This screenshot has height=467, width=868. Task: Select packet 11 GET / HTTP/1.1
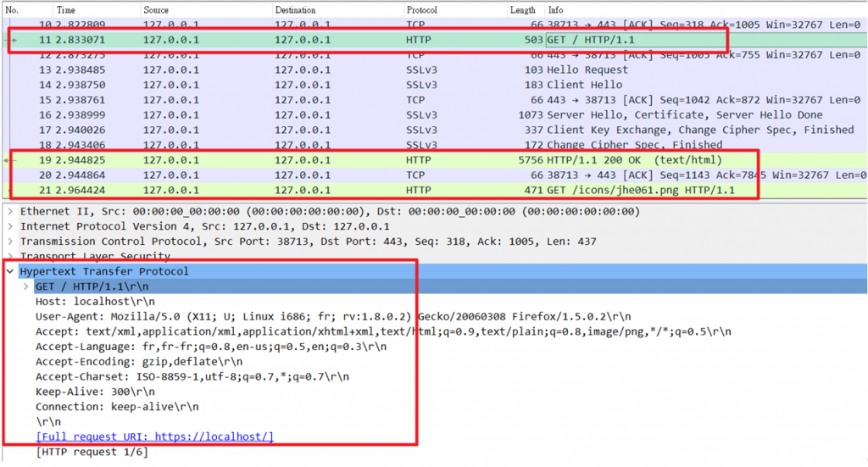click(x=434, y=40)
